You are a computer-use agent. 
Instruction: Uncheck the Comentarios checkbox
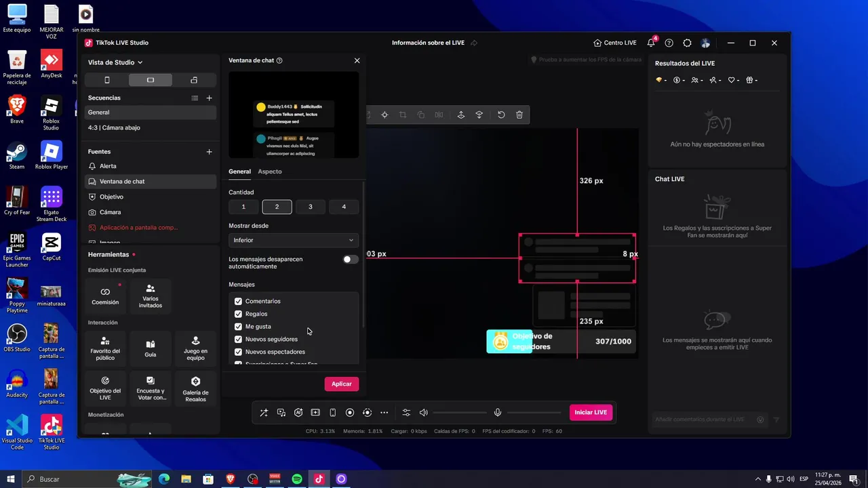[238, 302]
